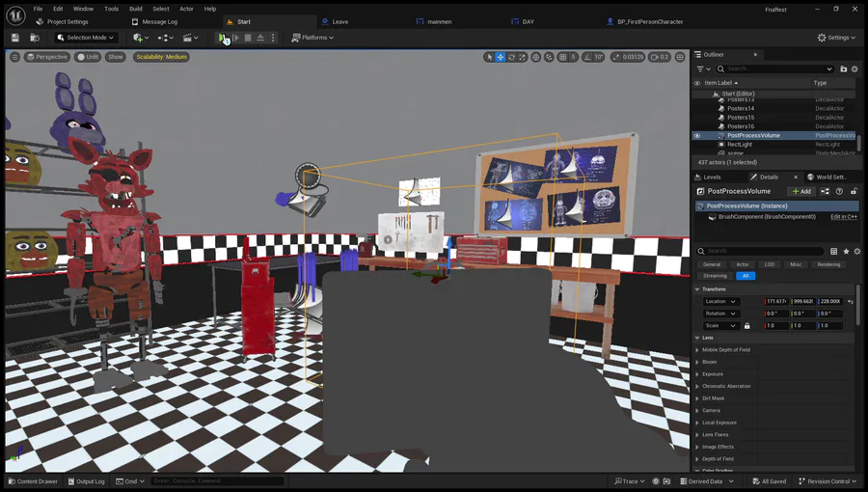Screen dimensions: 868x492
Task: Activate the Rotate gizmo tool
Action: [511, 57]
